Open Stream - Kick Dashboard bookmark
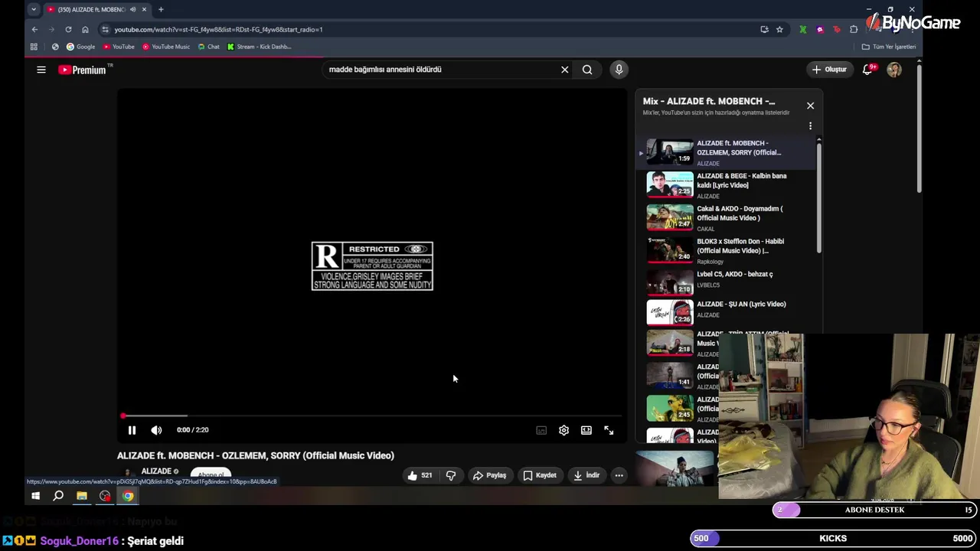This screenshot has width=980, height=551. click(x=259, y=47)
